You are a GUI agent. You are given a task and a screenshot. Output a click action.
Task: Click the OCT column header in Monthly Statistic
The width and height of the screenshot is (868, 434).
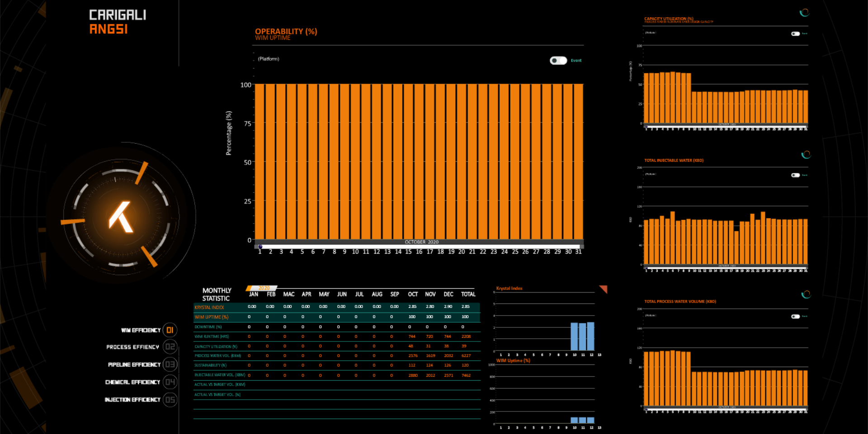tap(413, 294)
